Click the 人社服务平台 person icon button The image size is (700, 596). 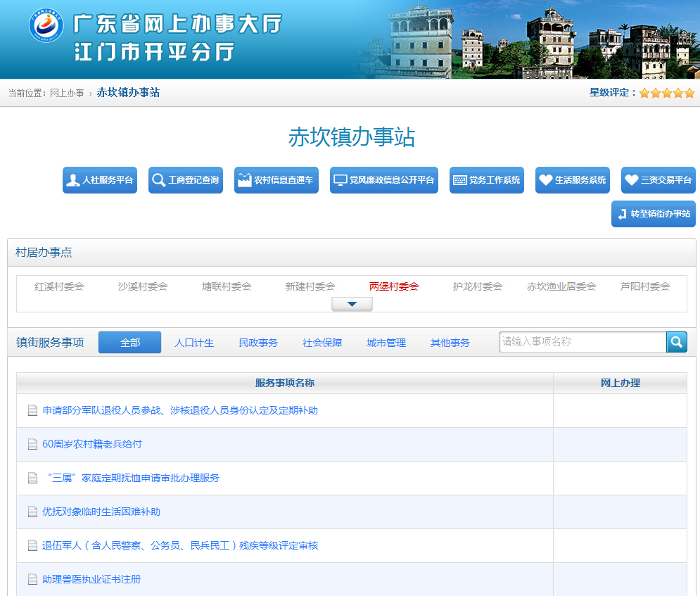(73, 180)
